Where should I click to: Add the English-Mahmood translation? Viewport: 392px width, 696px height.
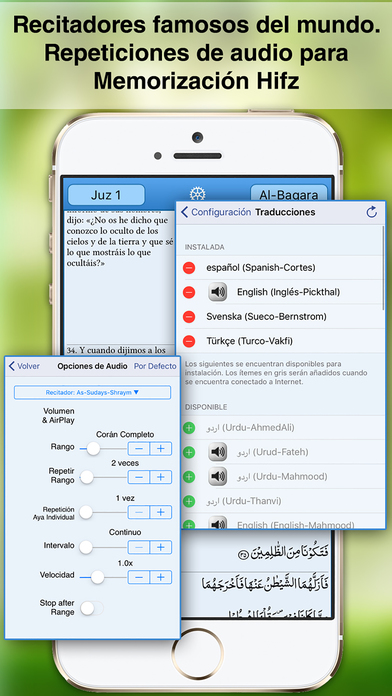pos(189,525)
